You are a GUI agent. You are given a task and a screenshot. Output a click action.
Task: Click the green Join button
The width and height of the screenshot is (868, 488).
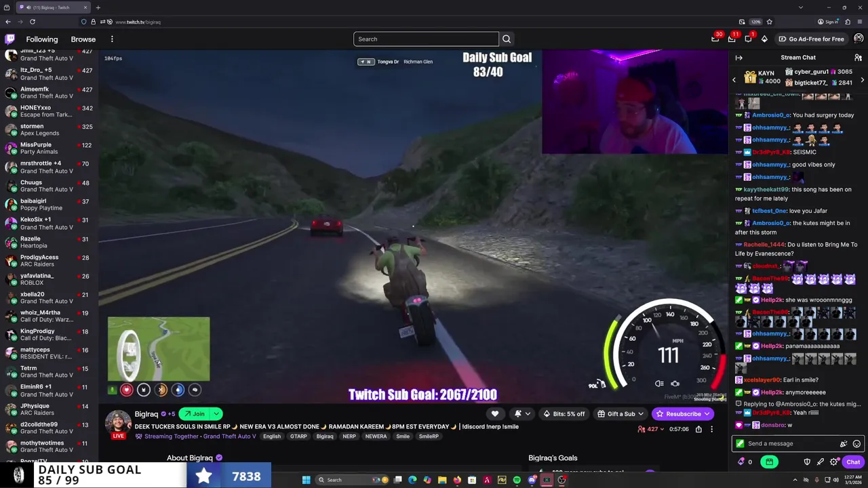tap(195, 414)
